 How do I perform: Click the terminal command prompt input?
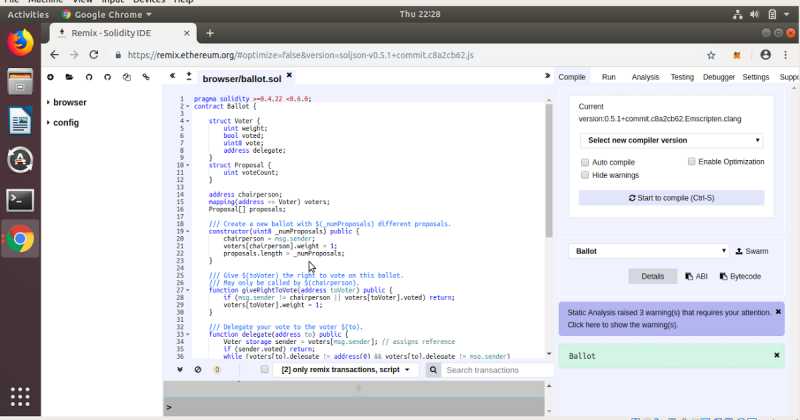357,407
